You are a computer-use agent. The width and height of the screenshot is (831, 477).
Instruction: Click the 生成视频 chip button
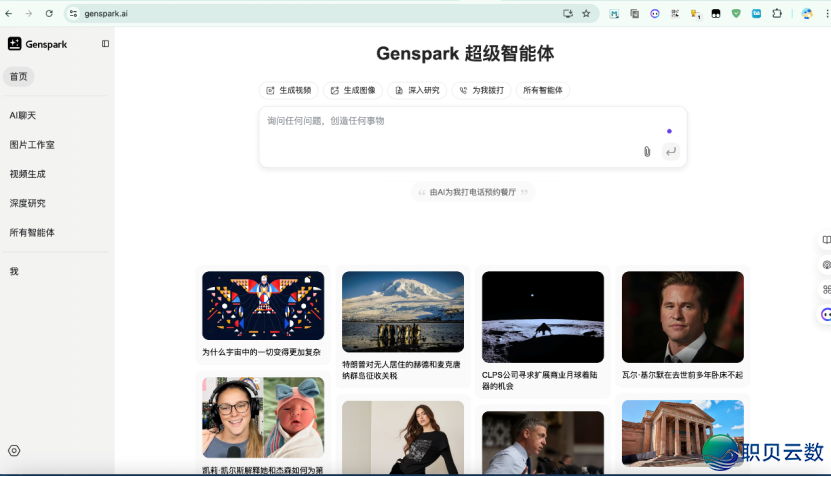click(x=289, y=90)
